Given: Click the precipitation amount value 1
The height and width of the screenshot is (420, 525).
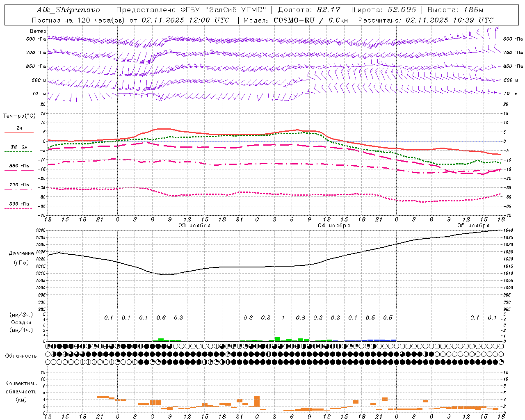Looking at the screenshot, I should point(283,317).
